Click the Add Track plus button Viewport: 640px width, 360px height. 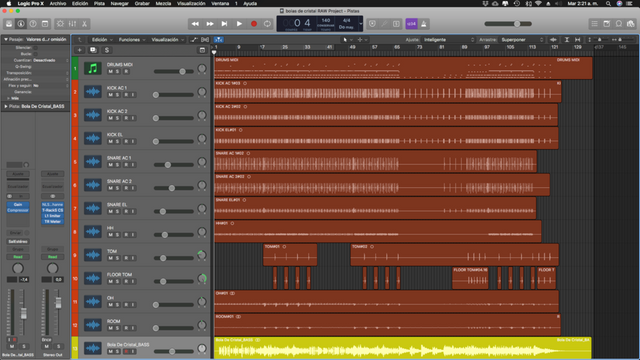click(x=80, y=50)
